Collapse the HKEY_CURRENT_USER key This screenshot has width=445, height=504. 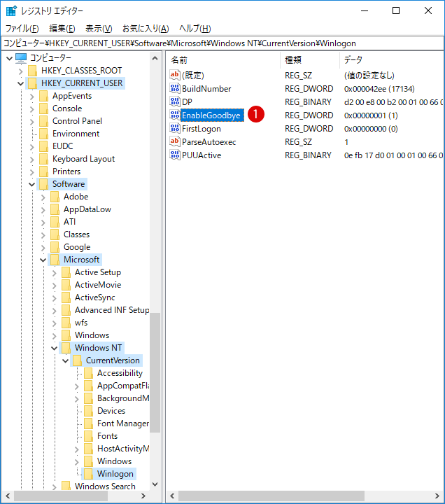[x=20, y=83]
